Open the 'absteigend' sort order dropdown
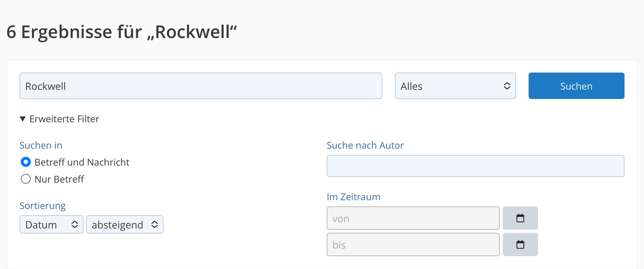 125,224
